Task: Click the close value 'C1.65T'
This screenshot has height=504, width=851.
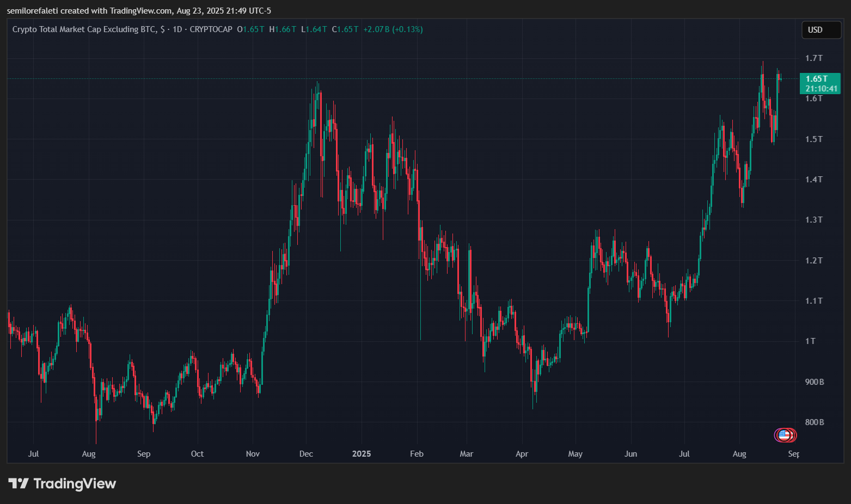Action: [345, 29]
